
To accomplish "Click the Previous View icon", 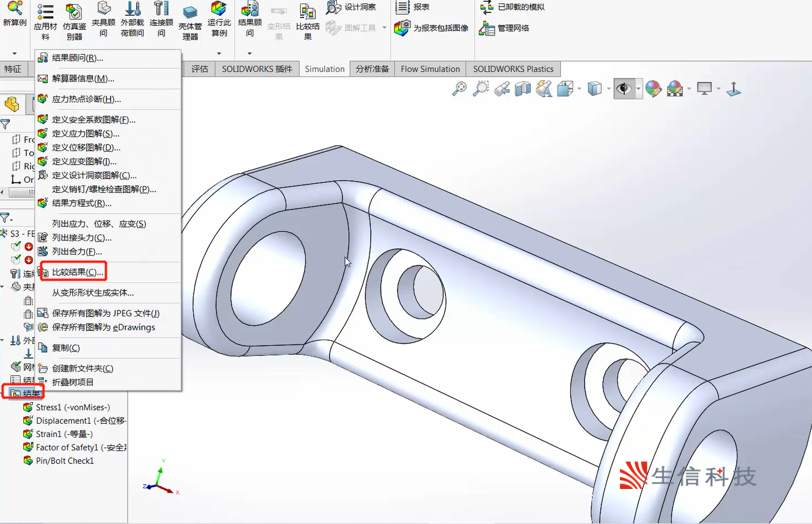I will (501, 89).
